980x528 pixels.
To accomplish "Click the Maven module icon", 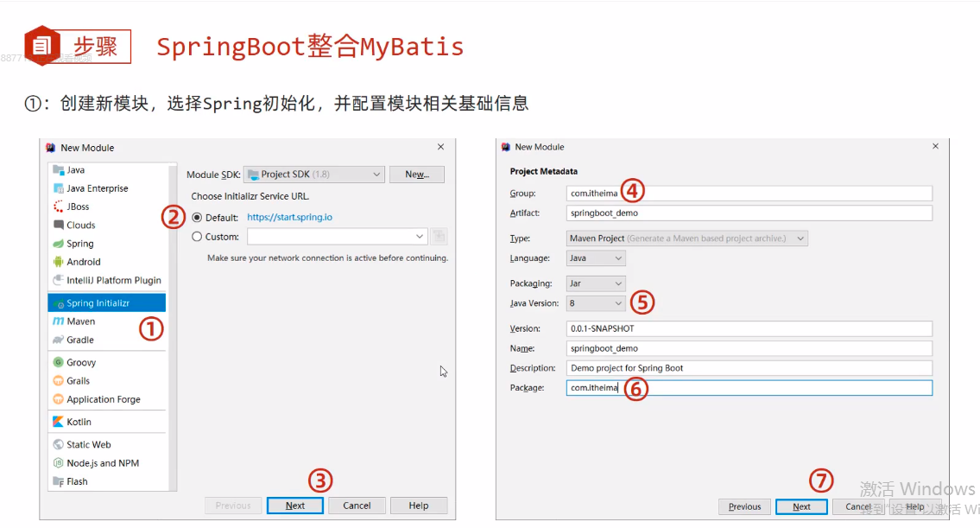I will [x=59, y=321].
